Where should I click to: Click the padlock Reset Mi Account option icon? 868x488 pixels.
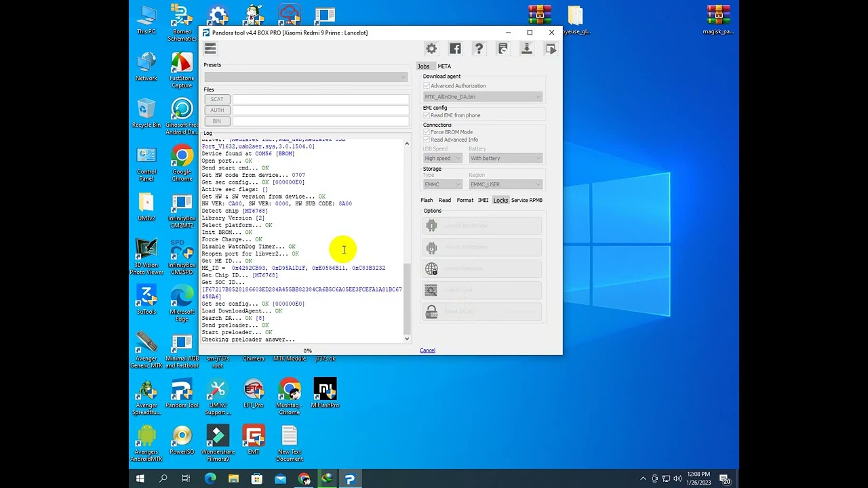point(432,312)
